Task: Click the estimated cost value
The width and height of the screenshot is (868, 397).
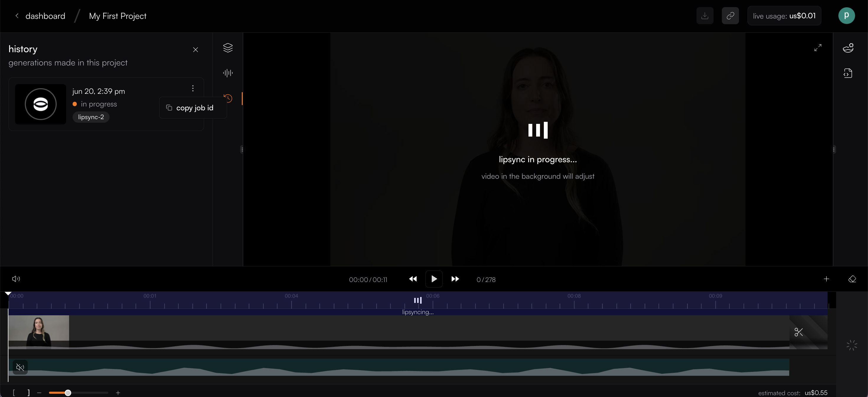Action: coord(816,393)
